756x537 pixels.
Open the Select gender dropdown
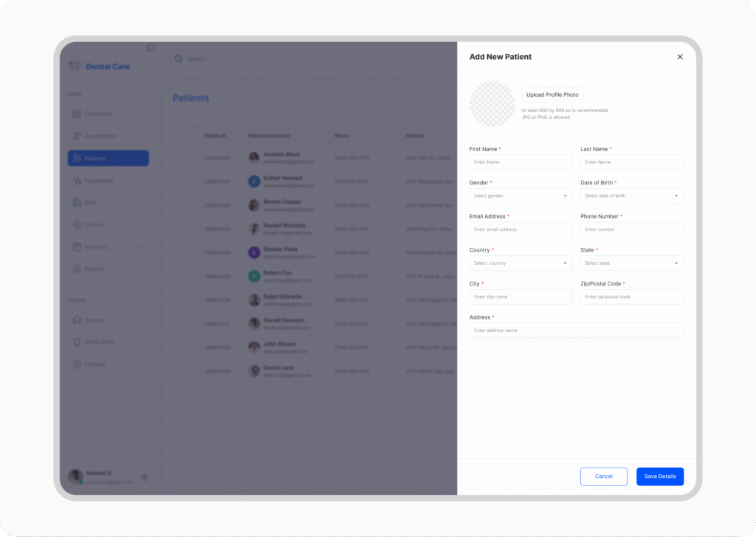[520, 196]
